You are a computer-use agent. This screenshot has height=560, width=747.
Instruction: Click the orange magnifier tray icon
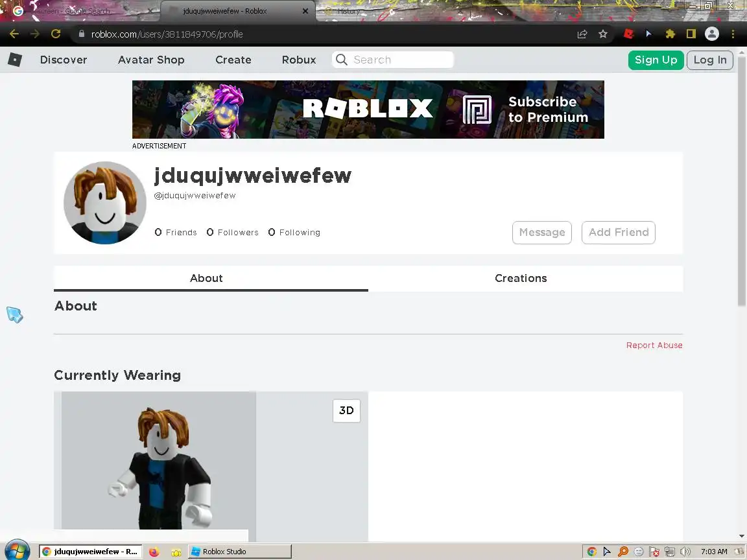coord(622,552)
